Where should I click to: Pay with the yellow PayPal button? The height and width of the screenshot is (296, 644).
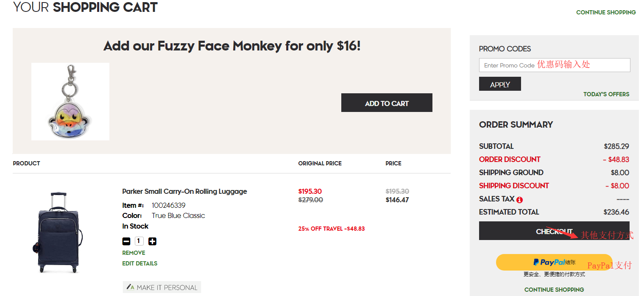(x=554, y=262)
